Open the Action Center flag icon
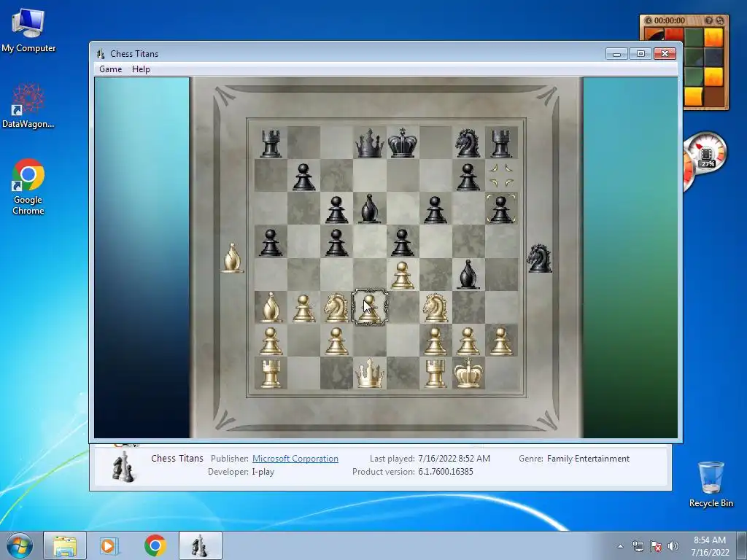This screenshot has width=747, height=560. click(x=656, y=546)
